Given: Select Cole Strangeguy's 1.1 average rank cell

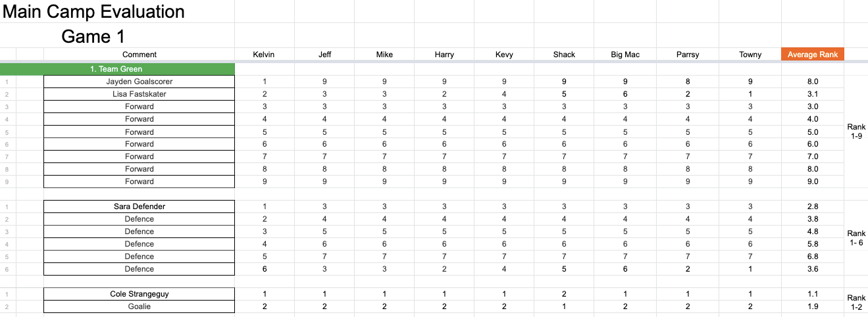Looking at the screenshot, I should pyautogui.click(x=812, y=294).
